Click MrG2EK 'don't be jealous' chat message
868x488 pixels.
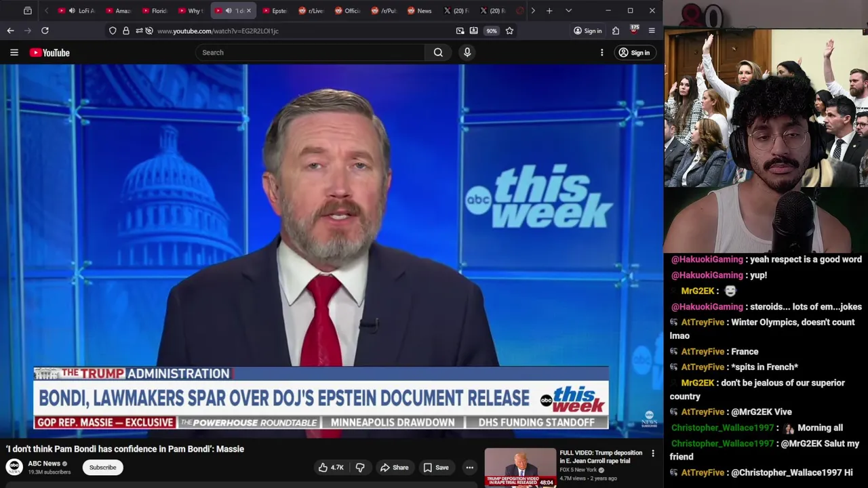point(757,390)
